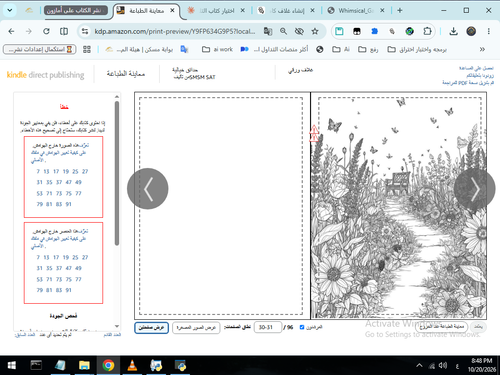Show hidden system tray icons

coord(419,366)
